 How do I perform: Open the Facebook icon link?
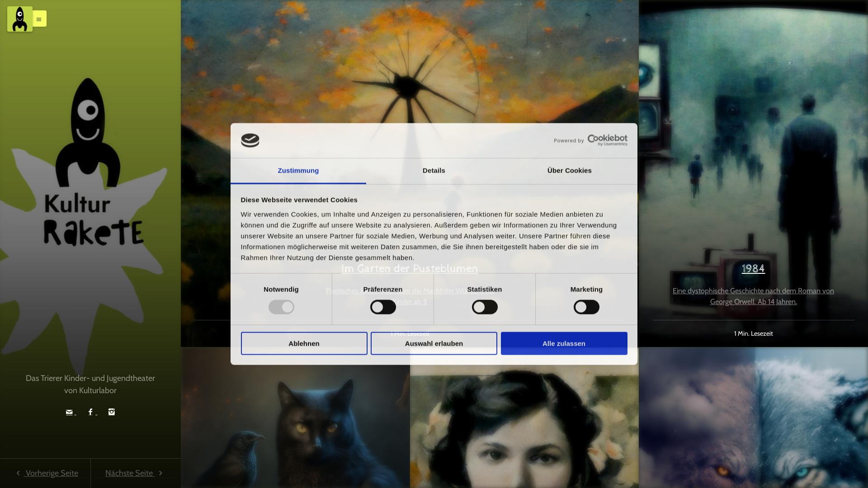(91, 412)
